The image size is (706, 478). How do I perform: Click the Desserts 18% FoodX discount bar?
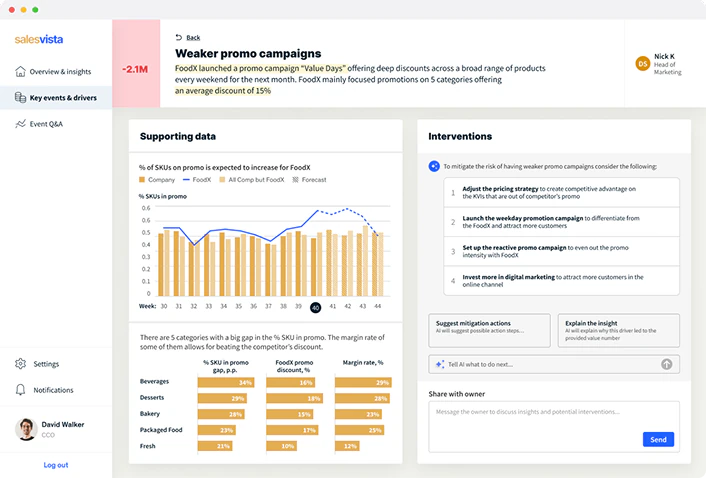coord(294,398)
